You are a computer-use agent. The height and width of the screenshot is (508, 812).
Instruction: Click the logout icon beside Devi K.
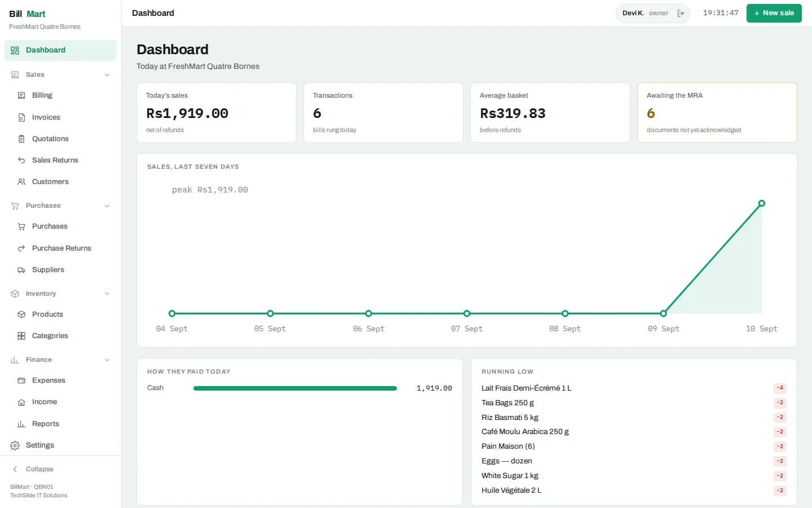coord(681,13)
